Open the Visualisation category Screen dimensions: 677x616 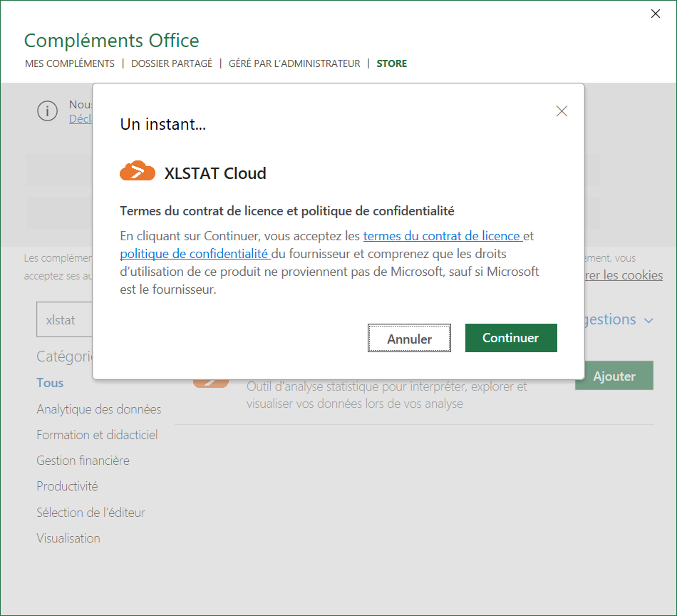(x=68, y=538)
